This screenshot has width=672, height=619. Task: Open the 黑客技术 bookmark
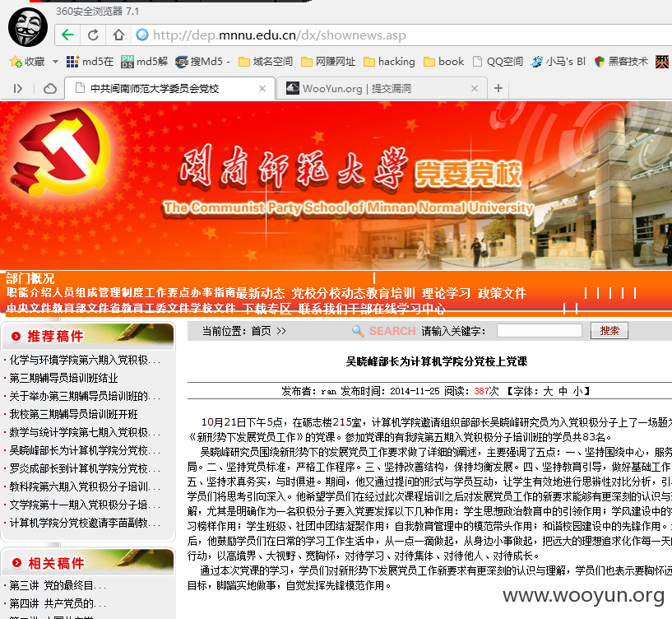point(621,62)
